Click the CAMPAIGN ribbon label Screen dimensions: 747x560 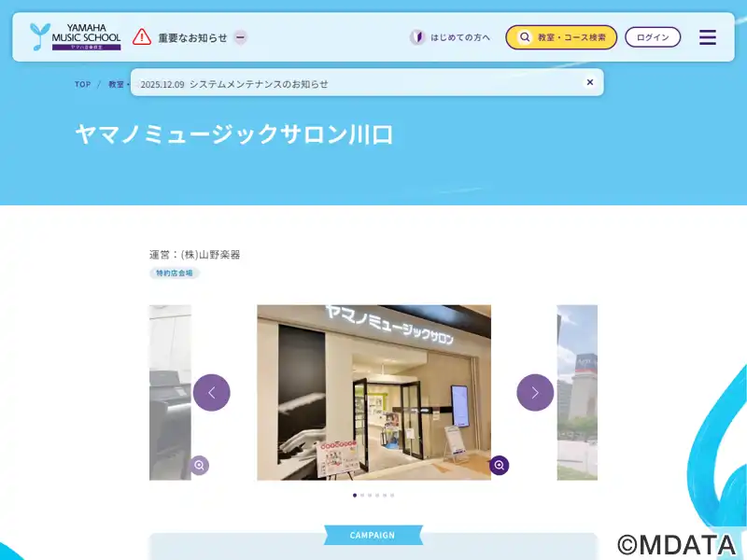373,535
